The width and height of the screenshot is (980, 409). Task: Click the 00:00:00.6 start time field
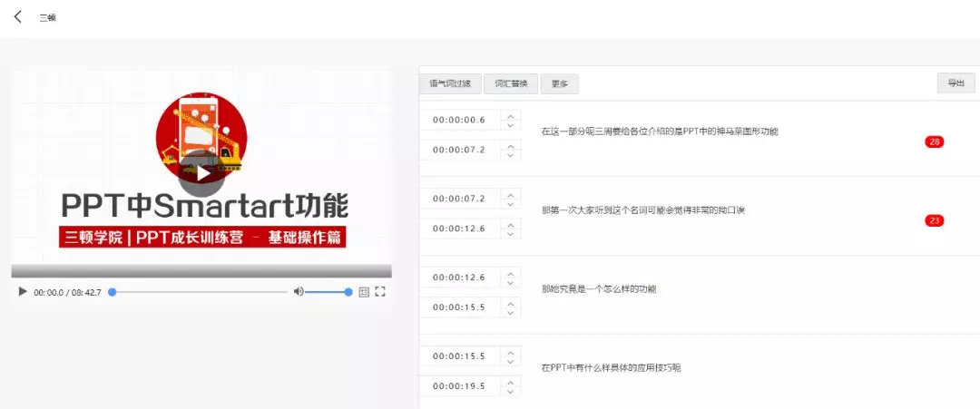pos(460,120)
